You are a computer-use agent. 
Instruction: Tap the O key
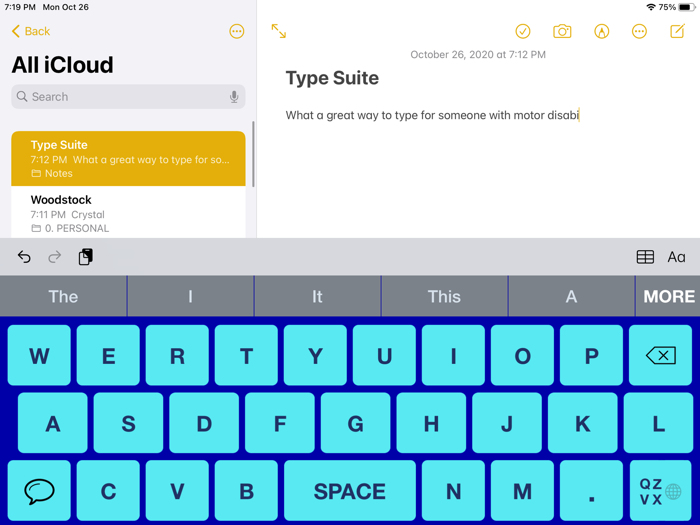point(522,355)
